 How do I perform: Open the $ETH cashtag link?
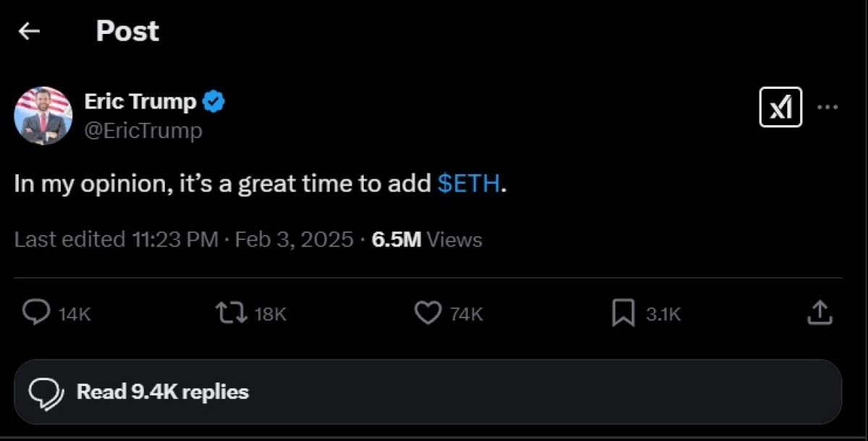pos(469,183)
